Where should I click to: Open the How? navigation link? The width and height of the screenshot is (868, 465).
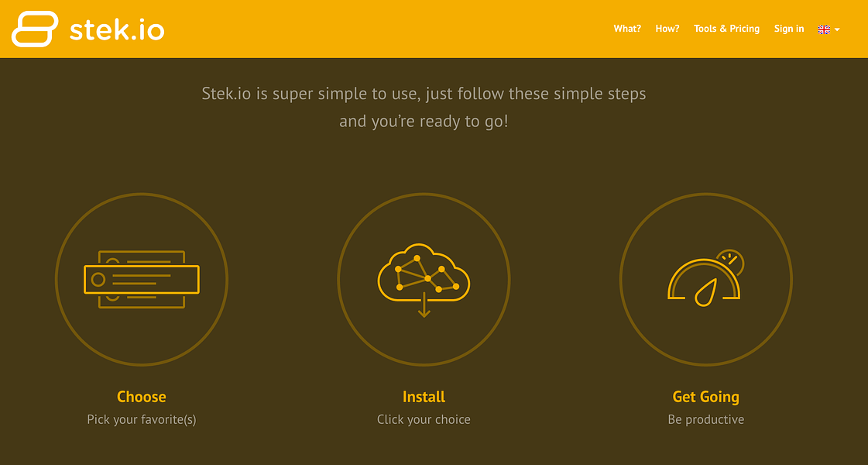(667, 29)
